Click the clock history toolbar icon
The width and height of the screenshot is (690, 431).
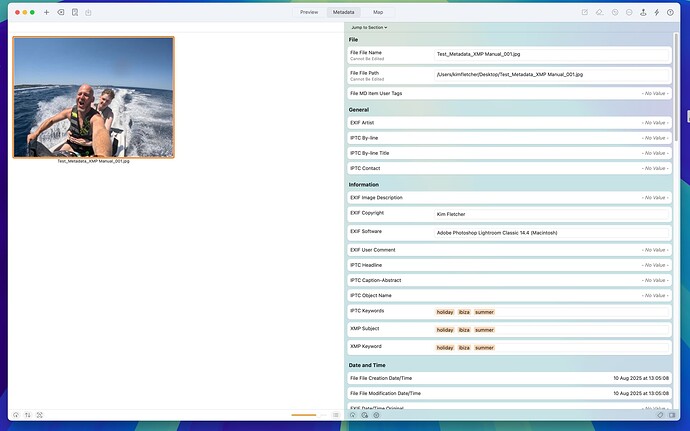tap(615, 12)
